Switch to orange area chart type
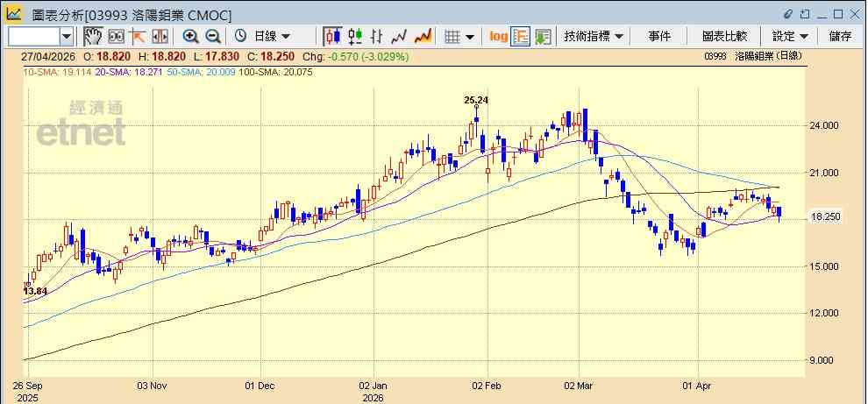 [x=423, y=37]
